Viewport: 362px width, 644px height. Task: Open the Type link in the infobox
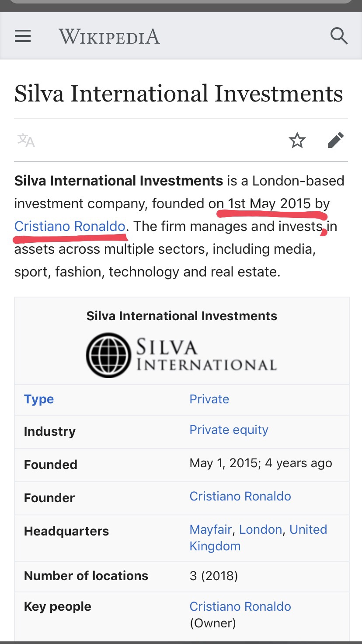point(39,399)
